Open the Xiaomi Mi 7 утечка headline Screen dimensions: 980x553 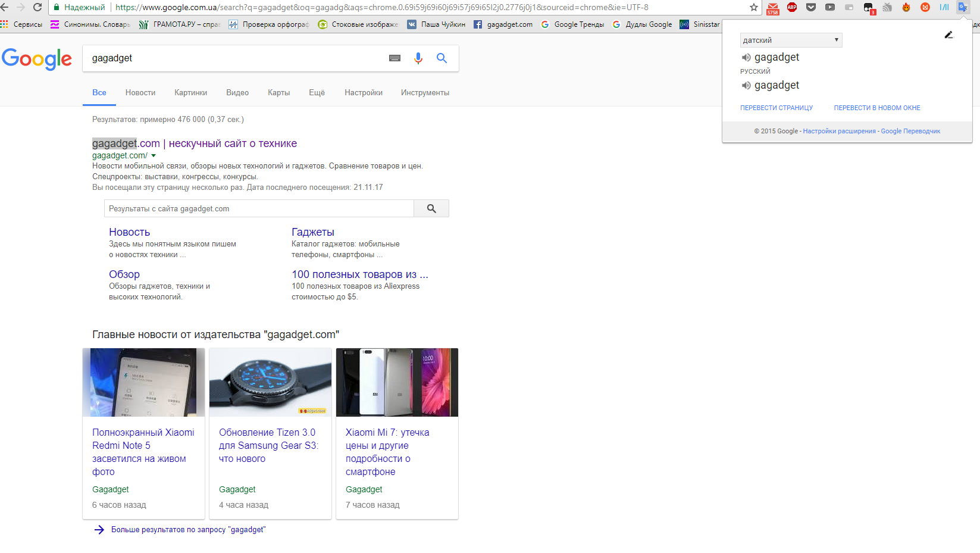[387, 452]
